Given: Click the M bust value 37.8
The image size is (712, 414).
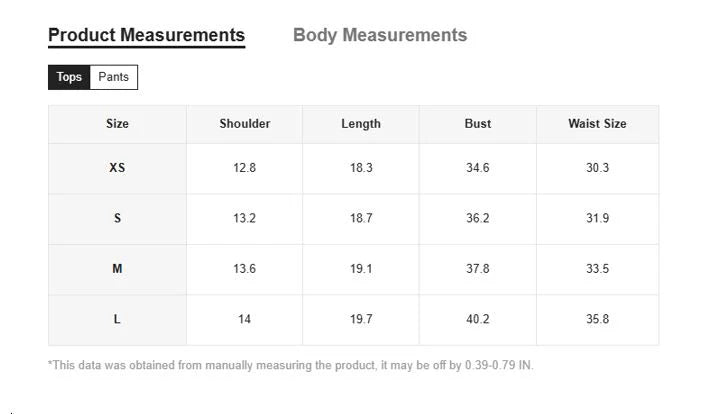Looking at the screenshot, I should click(x=478, y=269).
